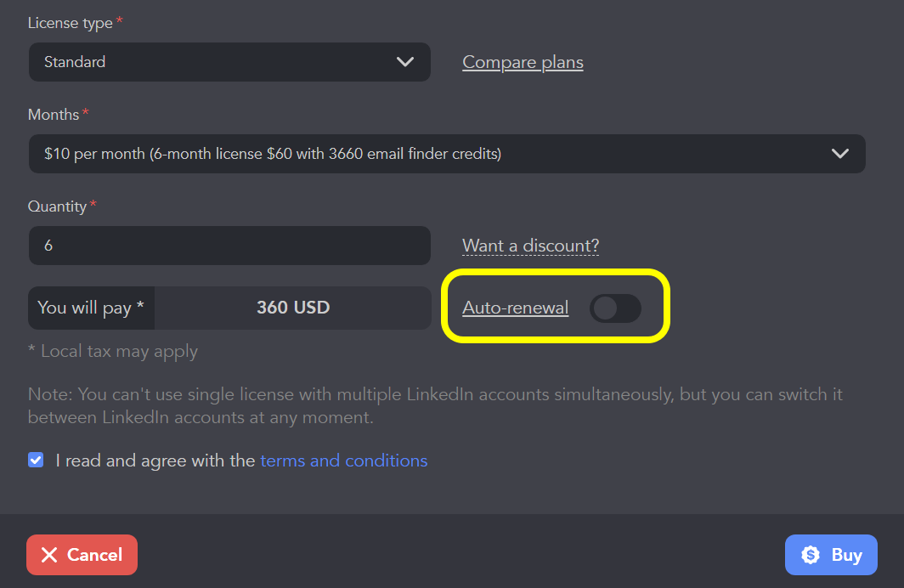Screen dimensions: 904x588
Task: Click the "Want a discount?" link
Action: click(x=530, y=246)
